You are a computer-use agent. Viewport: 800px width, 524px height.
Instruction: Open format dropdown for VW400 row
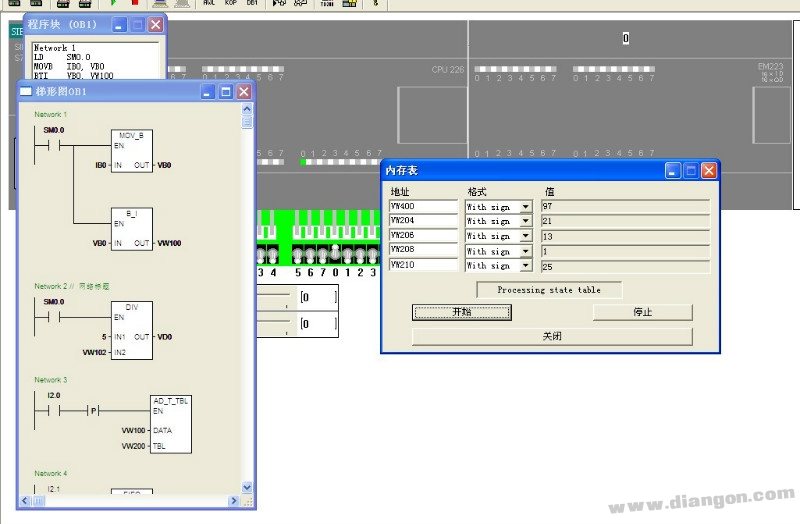[526, 207]
